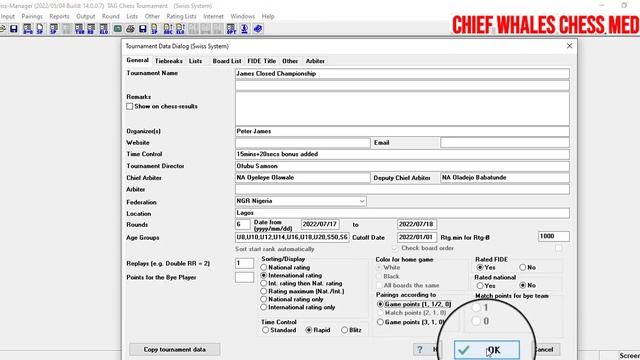The height and width of the screenshot is (360, 640).
Task: Open the Pairings menu
Action: [32, 16]
